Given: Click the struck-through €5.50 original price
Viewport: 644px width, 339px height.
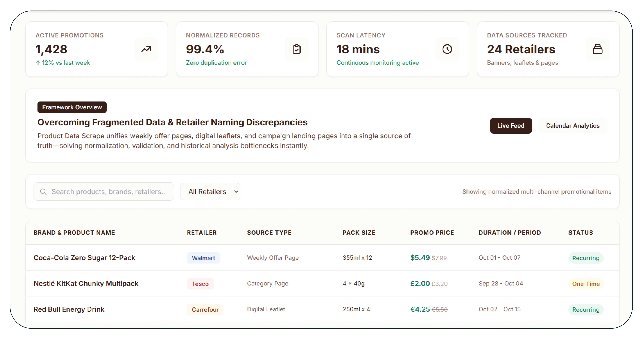Looking at the screenshot, I should (x=439, y=309).
